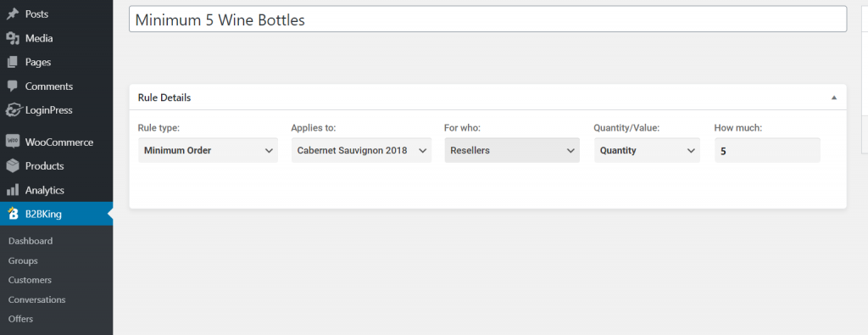Click the WooCommerce logo icon
Image resolution: width=868 pixels, height=335 pixels.
[x=13, y=142]
